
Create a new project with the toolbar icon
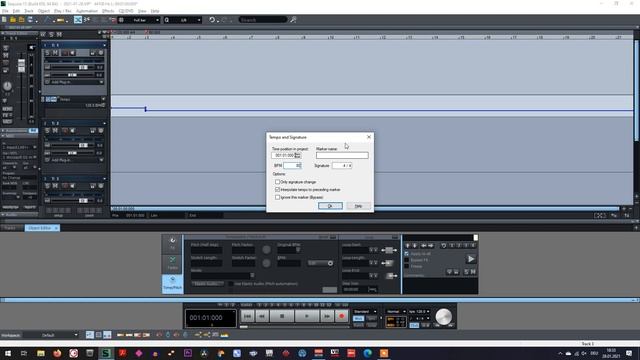coord(4,20)
